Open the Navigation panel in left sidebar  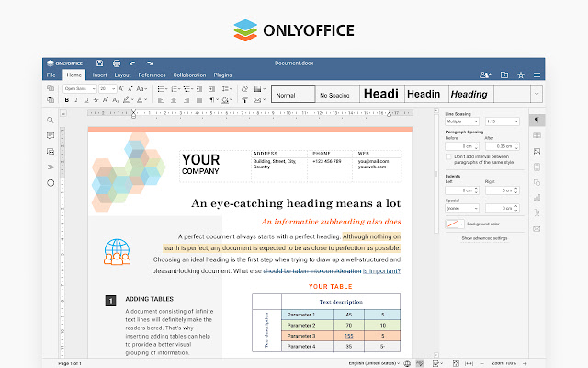pos(51,167)
